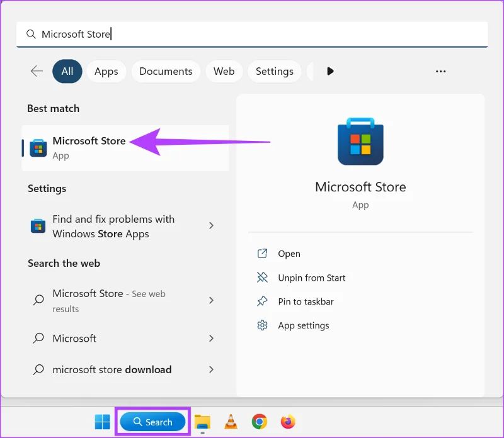Viewport: 504px width, 438px height.
Task: Expand the Microsoft Store web results chevron
Action: 211,300
